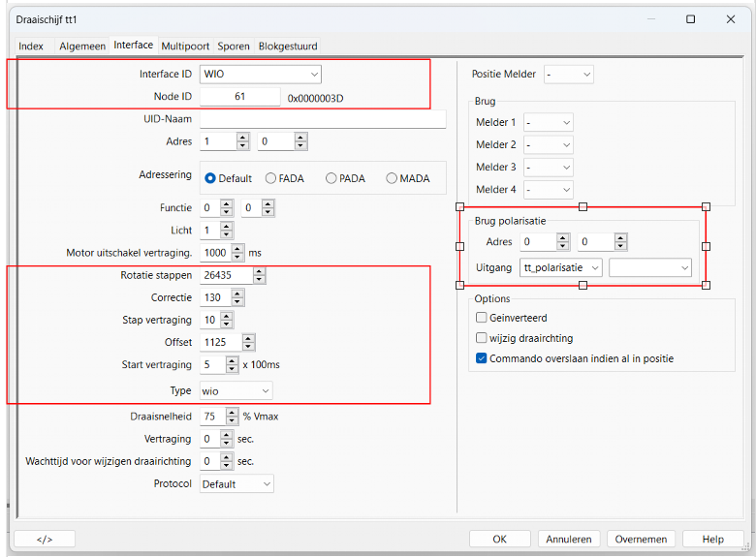Click the Node ID input field
This screenshot has height=557, width=756.
click(239, 96)
